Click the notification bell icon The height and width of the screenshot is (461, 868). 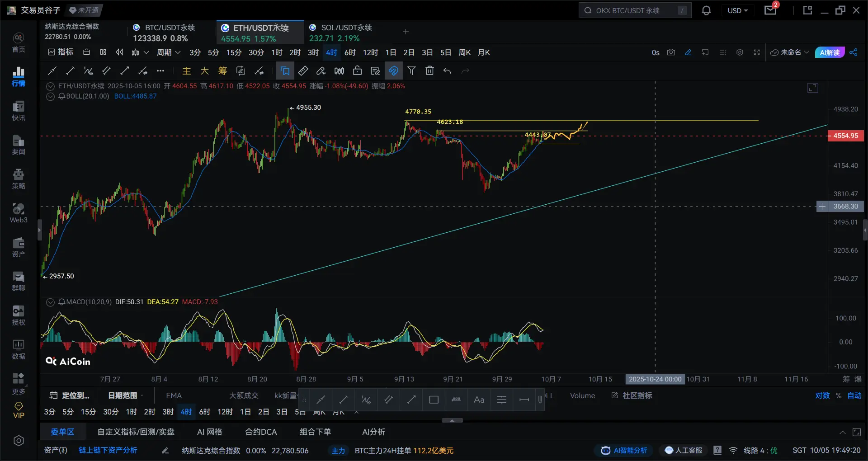[706, 10]
